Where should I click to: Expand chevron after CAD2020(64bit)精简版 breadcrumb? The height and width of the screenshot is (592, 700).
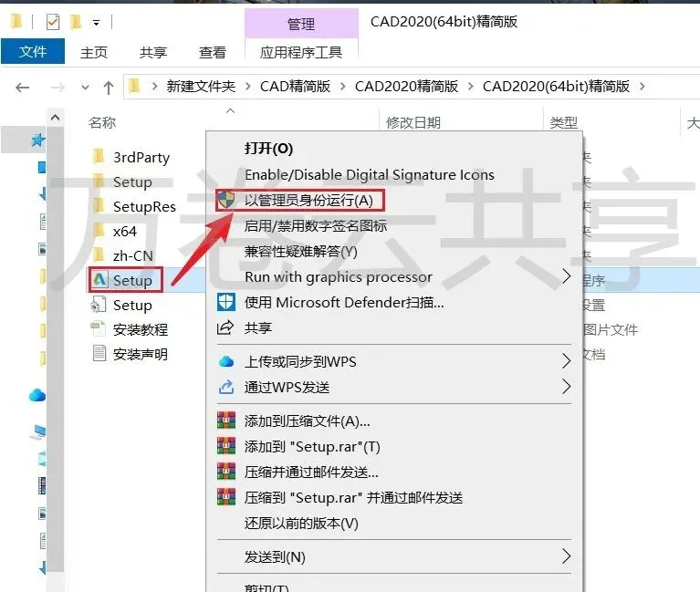(642, 86)
